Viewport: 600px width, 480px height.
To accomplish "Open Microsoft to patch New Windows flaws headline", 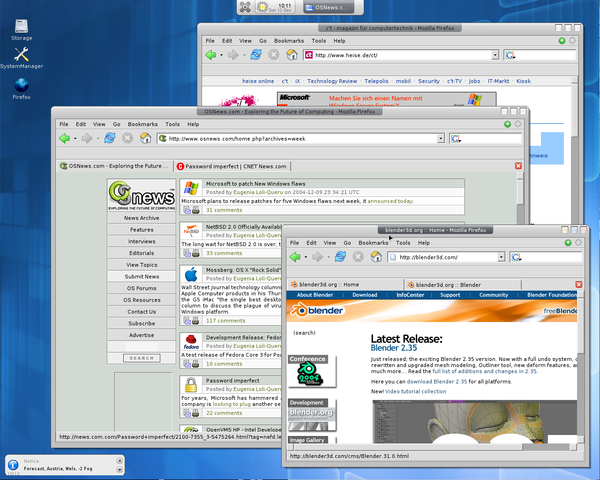I will click(x=256, y=184).
